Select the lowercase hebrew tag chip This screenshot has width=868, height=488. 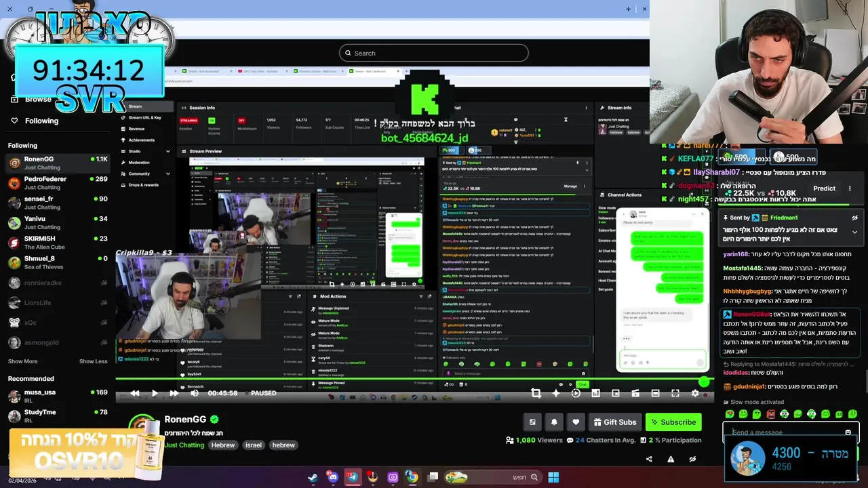(283, 445)
